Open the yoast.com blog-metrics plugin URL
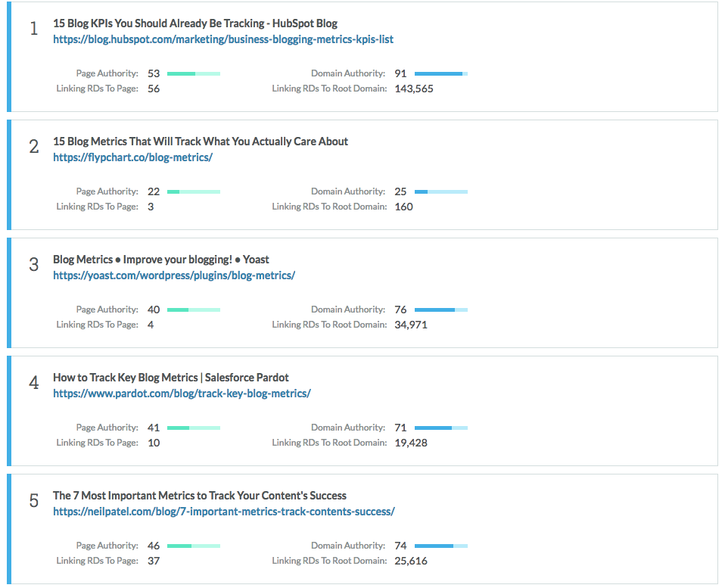Screen dimensions: 725x588 pos(174,275)
